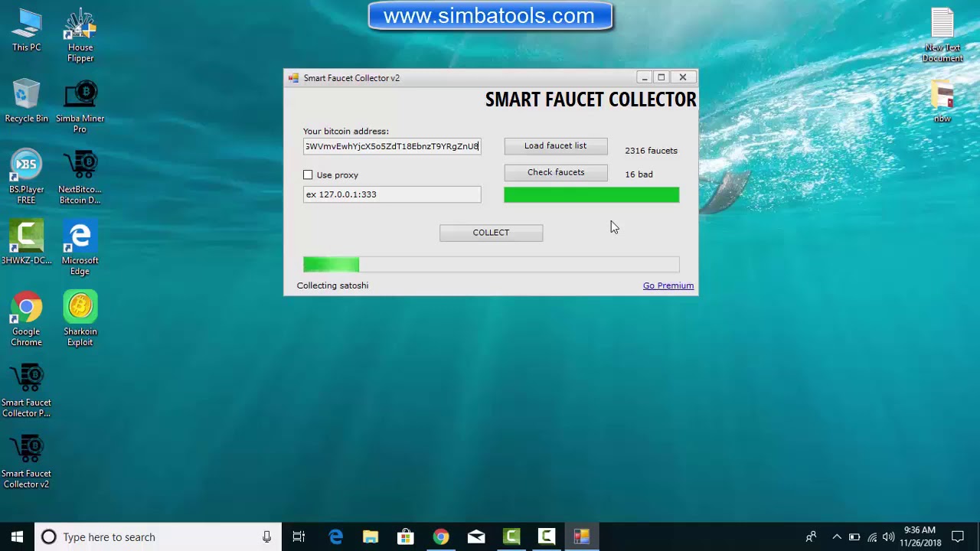Open Smart Faucet Collector v2 desktop shortcut
980x551 pixels.
[26, 463]
